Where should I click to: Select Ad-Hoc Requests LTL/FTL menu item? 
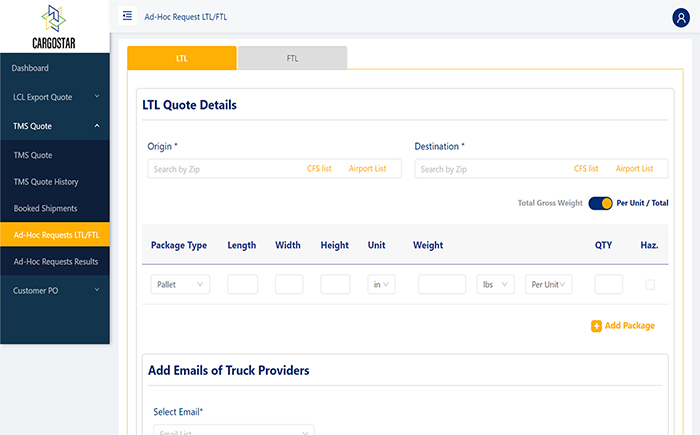coord(55,234)
